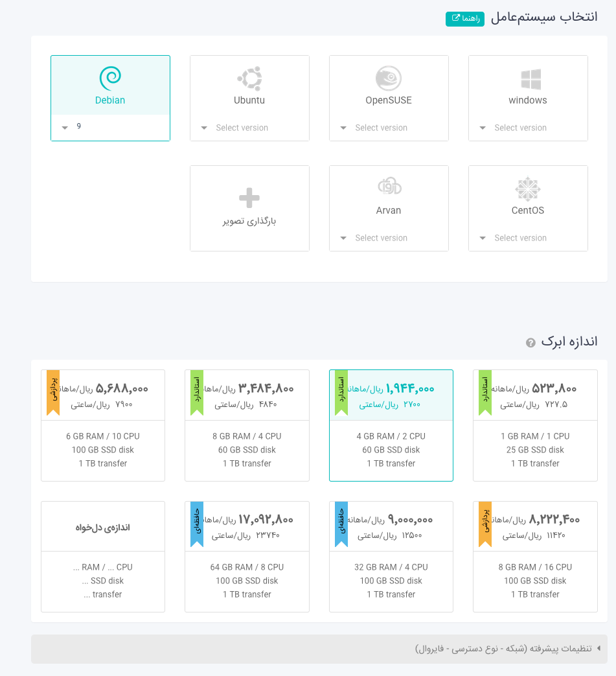
Task: Select the 8 GB RAM / 4 CPU plan
Action: [x=247, y=425]
